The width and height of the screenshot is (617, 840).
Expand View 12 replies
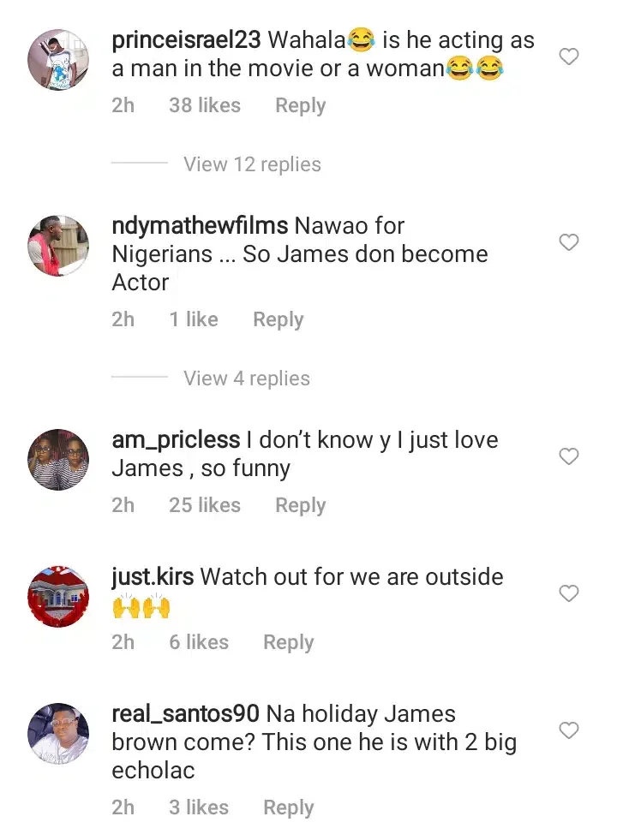click(252, 164)
